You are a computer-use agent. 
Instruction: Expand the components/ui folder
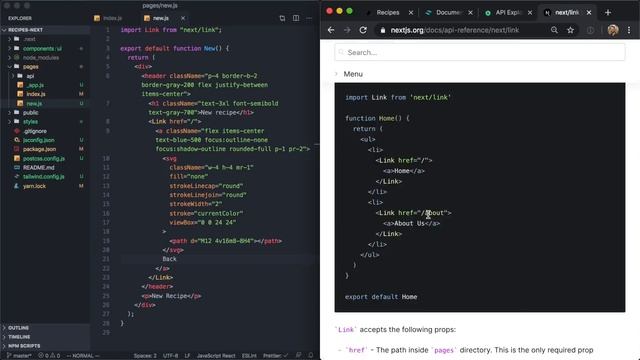pyautogui.click(x=42, y=49)
